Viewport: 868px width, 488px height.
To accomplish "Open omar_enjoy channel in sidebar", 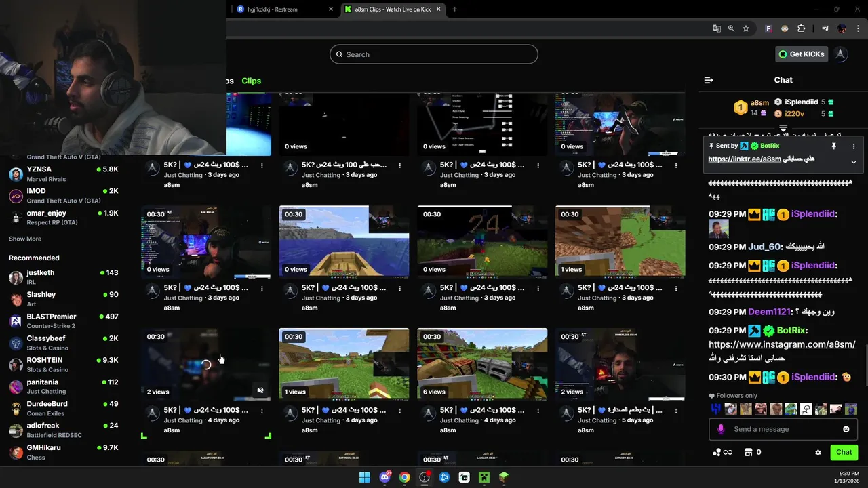I will [64, 218].
